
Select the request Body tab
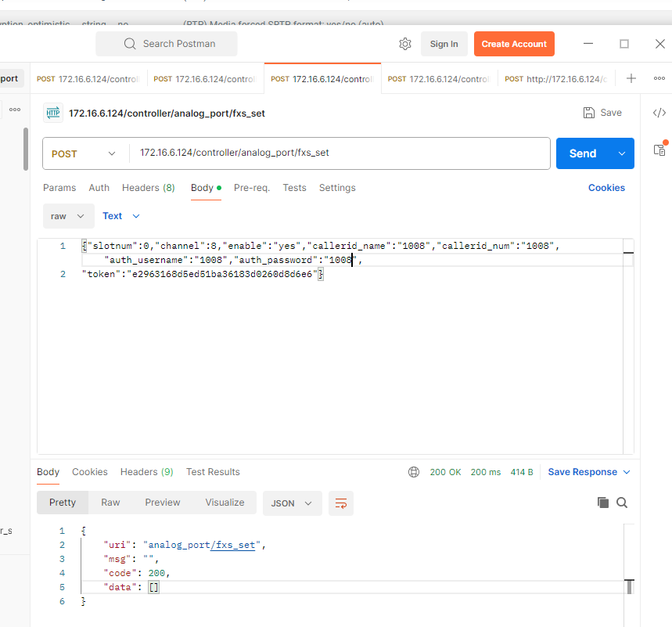pos(206,188)
